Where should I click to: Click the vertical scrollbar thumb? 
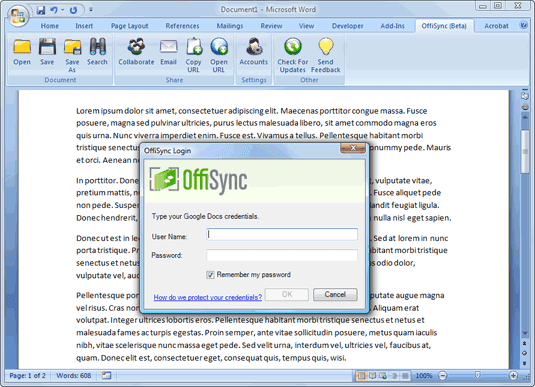(525, 152)
